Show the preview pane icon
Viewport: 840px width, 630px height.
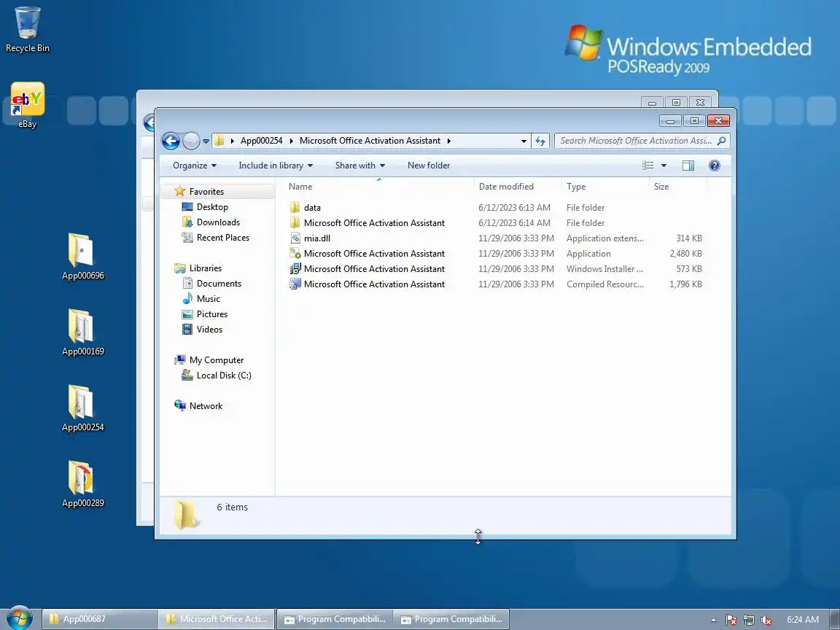click(x=688, y=166)
